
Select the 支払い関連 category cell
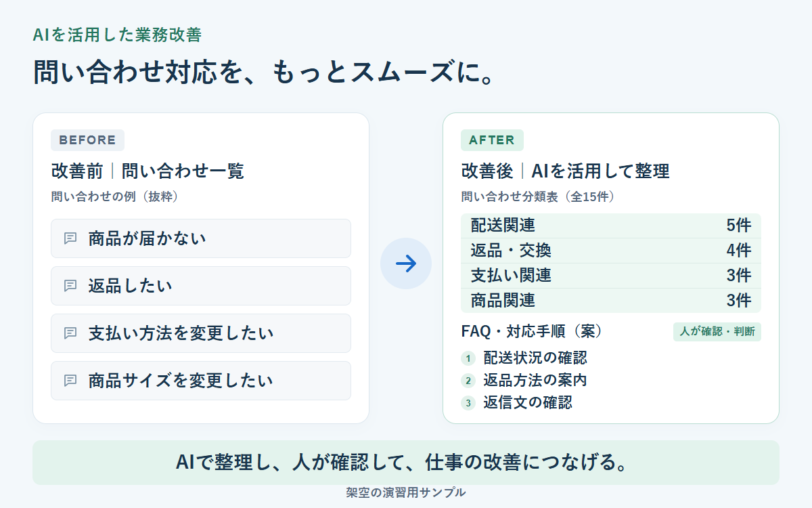click(x=511, y=276)
